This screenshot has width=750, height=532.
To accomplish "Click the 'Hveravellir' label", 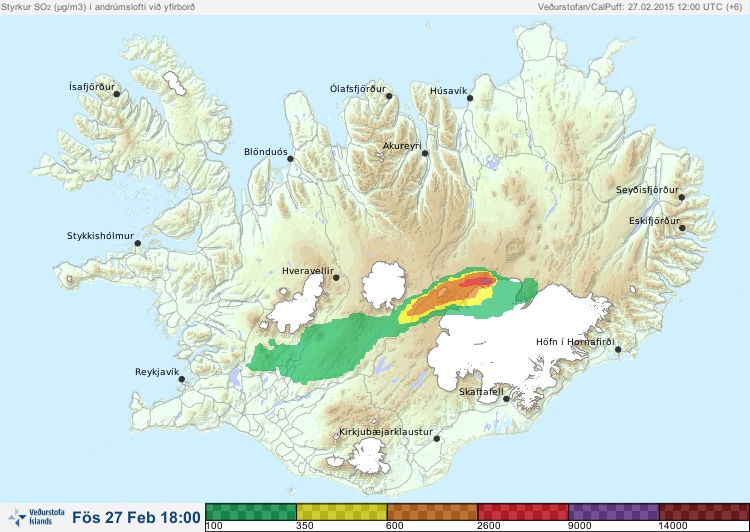I will 308,271.
